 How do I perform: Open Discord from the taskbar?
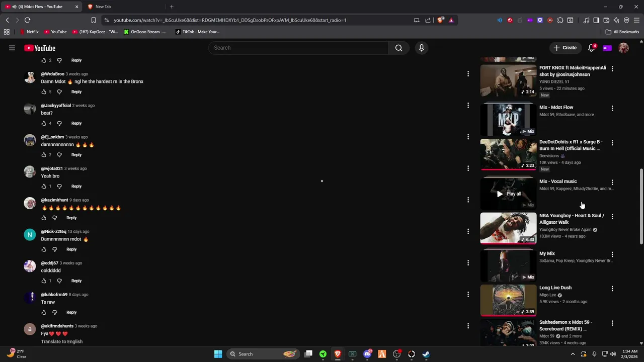pos(367,354)
